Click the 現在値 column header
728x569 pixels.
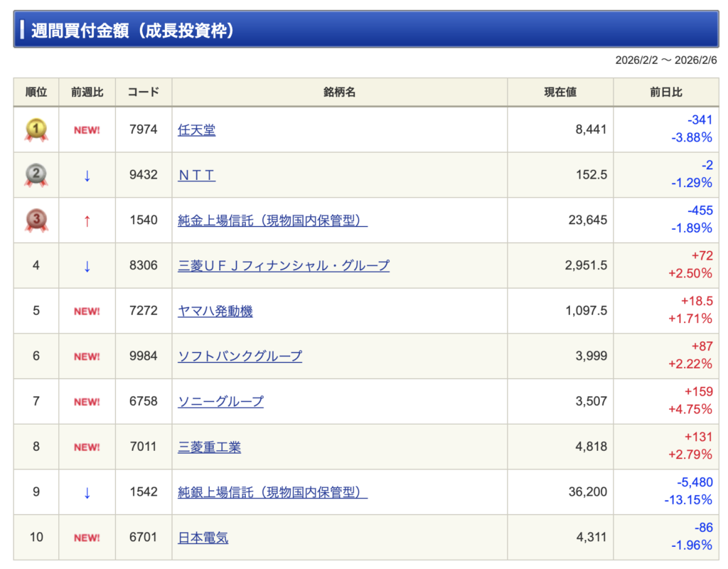pos(560,92)
